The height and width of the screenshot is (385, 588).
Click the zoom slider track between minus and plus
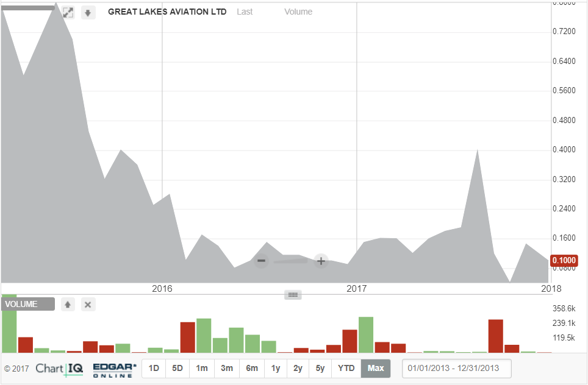coord(291,261)
